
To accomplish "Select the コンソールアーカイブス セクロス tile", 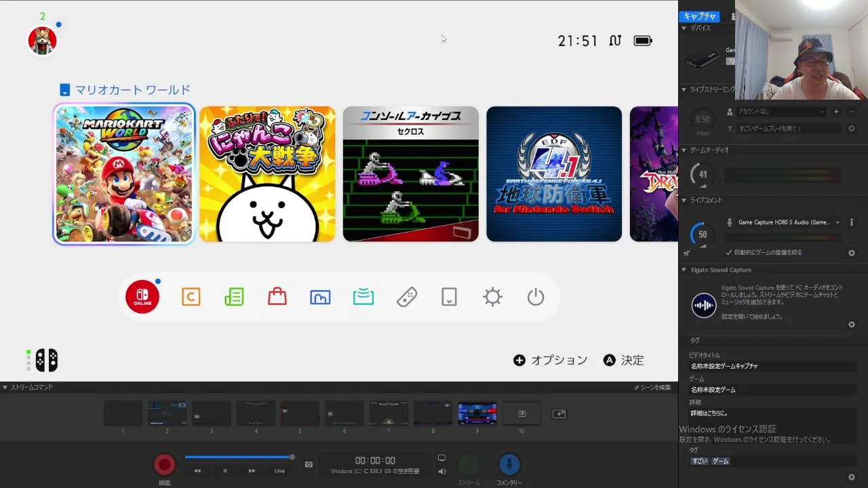I will 410,174.
